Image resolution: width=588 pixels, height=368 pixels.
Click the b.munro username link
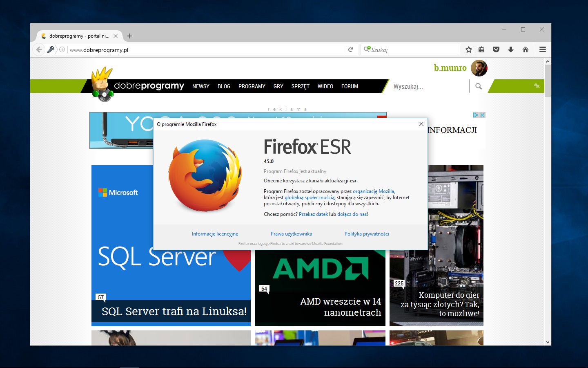click(x=450, y=68)
